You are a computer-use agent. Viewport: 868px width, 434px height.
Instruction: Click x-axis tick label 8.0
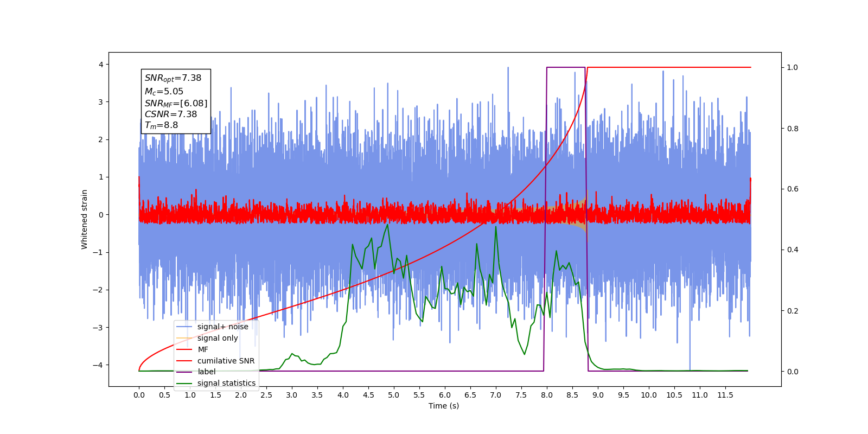(547, 395)
